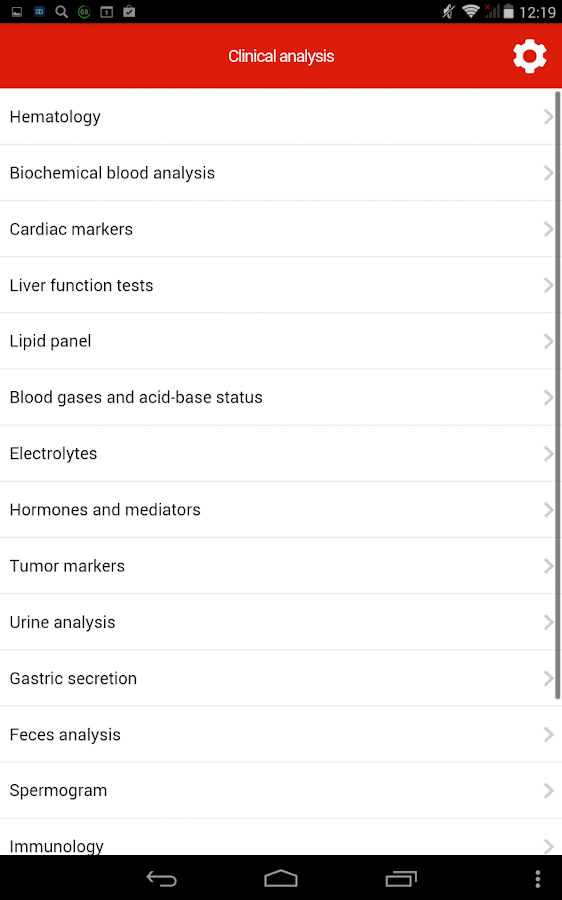Image resolution: width=562 pixels, height=900 pixels.
Task: Open Urine analysis category
Action: click(278, 623)
